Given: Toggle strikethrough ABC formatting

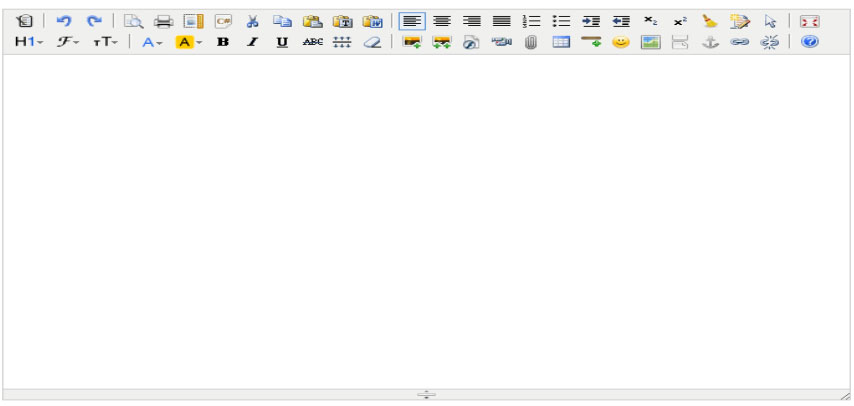Looking at the screenshot, I should 313,42.
